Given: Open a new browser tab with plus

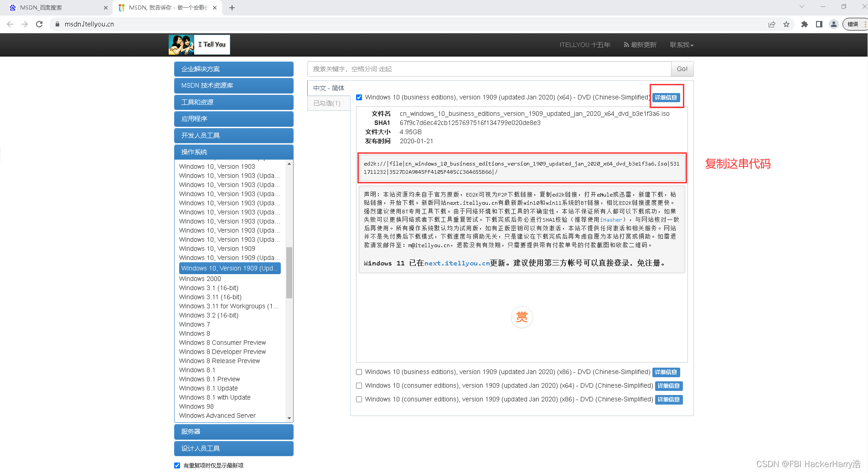Looking at the screenshot, I should (232, 8).
